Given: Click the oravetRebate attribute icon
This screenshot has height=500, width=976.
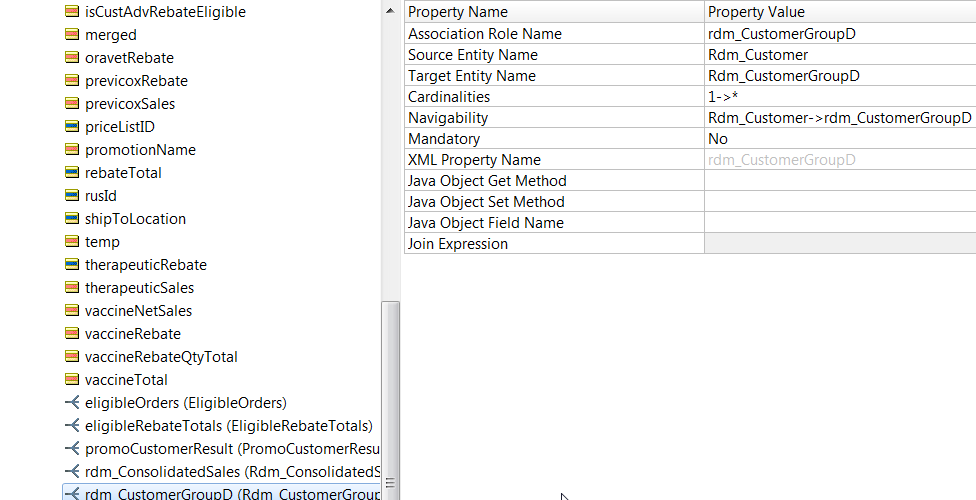Looking at the screenshot, I should pyautogui.click(x=72, y=57).
